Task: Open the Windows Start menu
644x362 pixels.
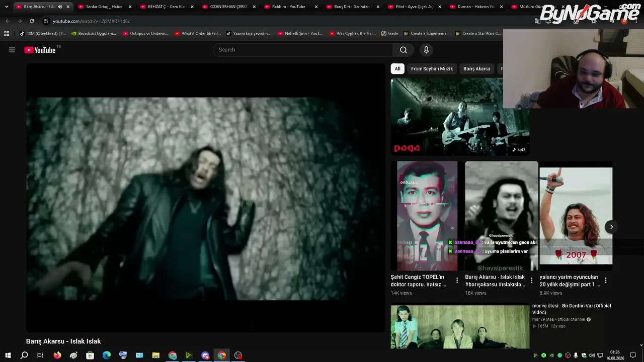Action: 8,355
